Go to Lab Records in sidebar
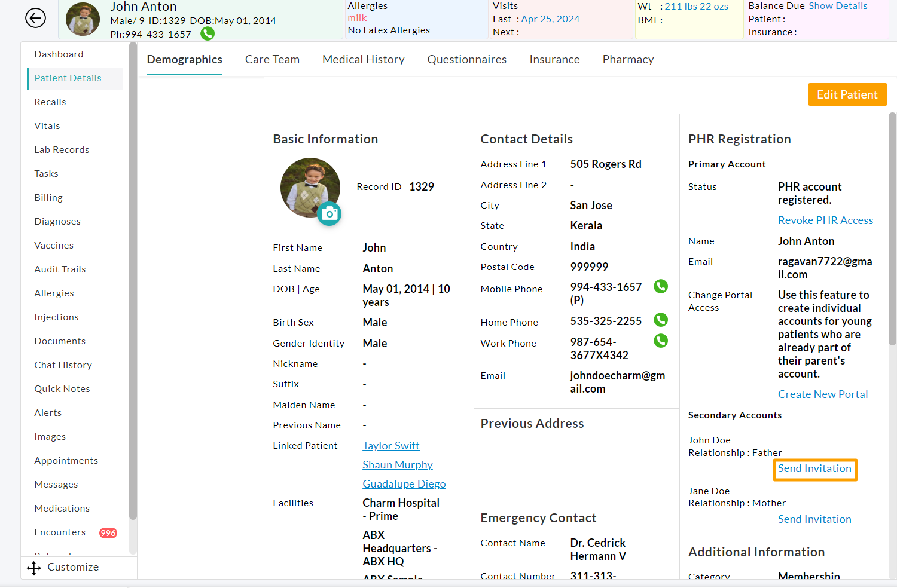The image size is (897, 588). point(62,150)
